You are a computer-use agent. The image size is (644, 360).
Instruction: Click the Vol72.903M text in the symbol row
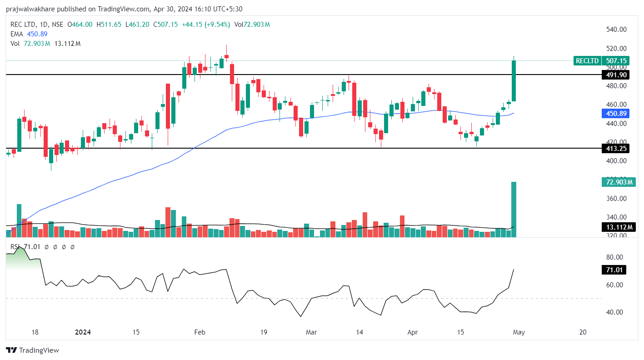pyautogui.click(x=252, y=25)
